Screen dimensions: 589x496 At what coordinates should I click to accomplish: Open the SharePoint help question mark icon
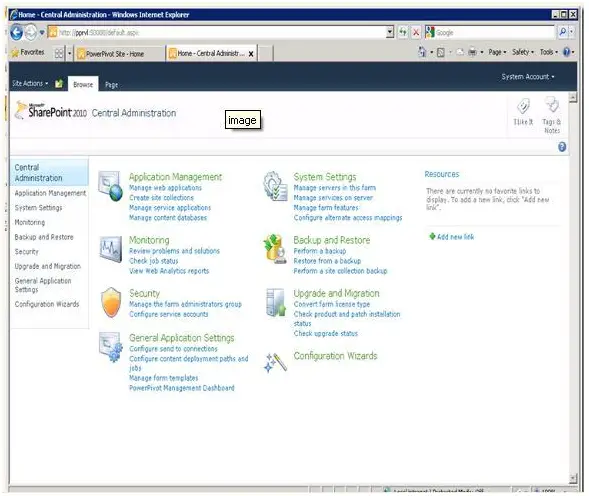[562, 147]
